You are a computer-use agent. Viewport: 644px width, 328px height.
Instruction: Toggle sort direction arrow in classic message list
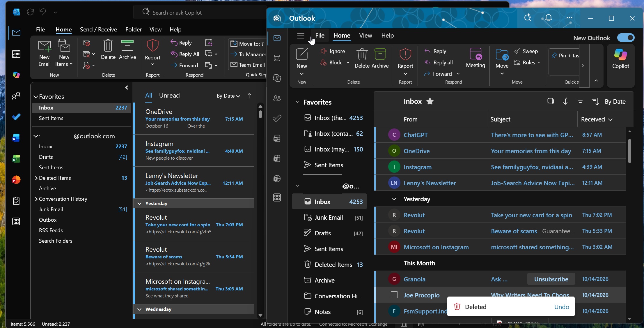249,96
